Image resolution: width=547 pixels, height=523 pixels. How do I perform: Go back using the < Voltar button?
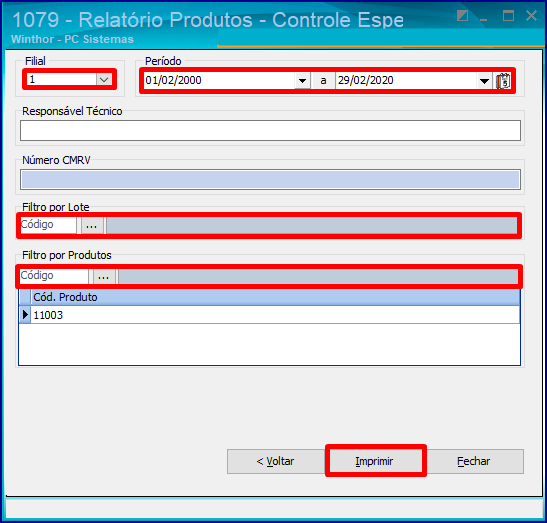tap(275, 461)
